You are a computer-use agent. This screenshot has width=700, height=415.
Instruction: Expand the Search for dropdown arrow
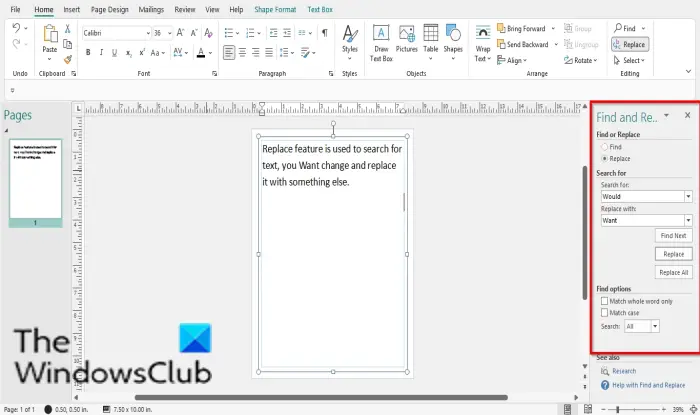[688, 196]
